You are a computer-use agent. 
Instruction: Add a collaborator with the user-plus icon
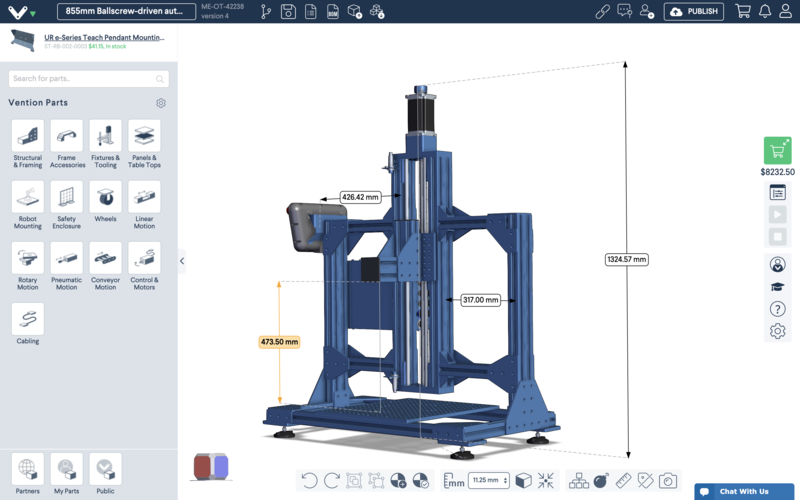pos(647,11)
